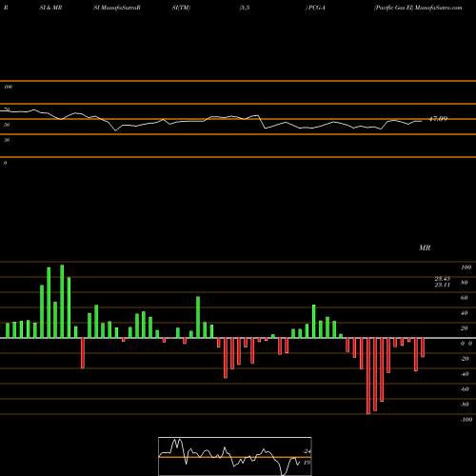
Task: Click the MR axis -20 label
Action: pyautogui.click(x=465, y=359)
